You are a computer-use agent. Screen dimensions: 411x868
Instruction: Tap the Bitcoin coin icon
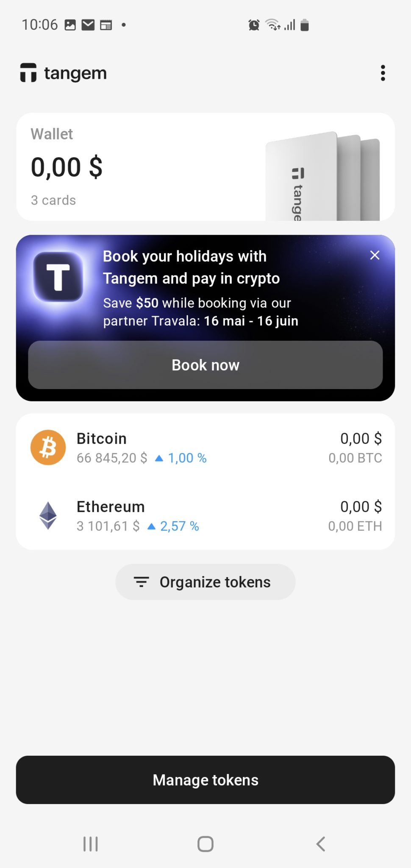tap(48, 448)
